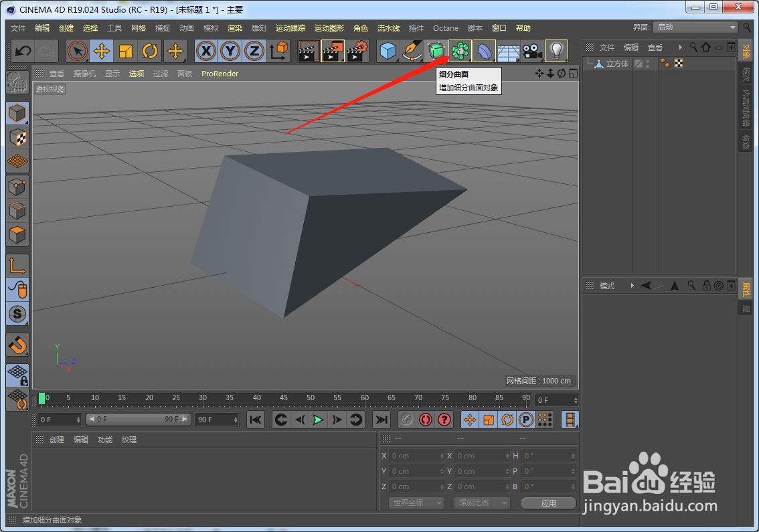
Task: Open the Octane menu
Action: (445, 28)
